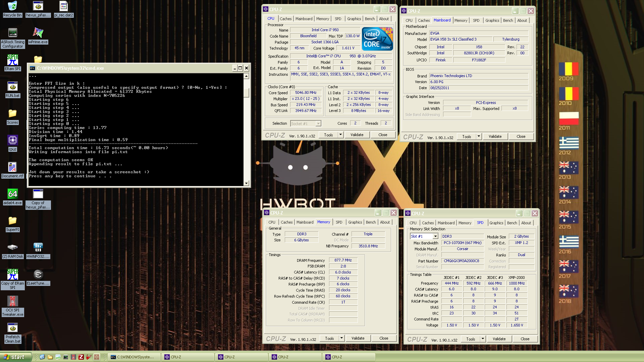Click the red checkmark quick launch icon
The image size is (644, 362).
[x=89, y=357]
